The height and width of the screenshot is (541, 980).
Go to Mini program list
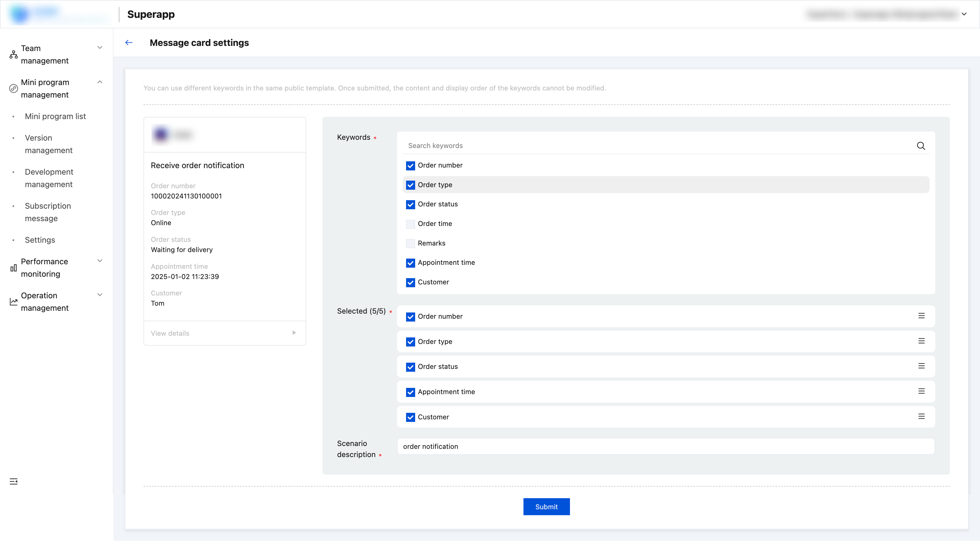tap(56, 117)
